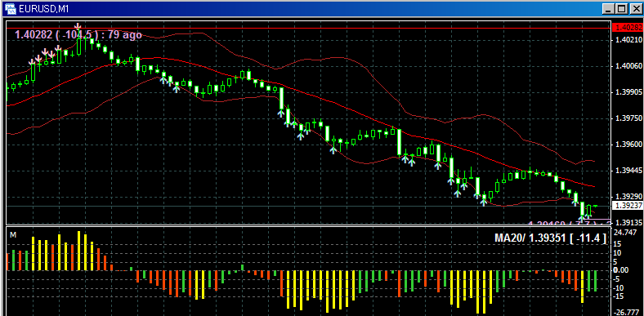Click the divider between chart and indicator subwindow
The width and height of the screenshot is (644, 316).
(x=308, y=225)
